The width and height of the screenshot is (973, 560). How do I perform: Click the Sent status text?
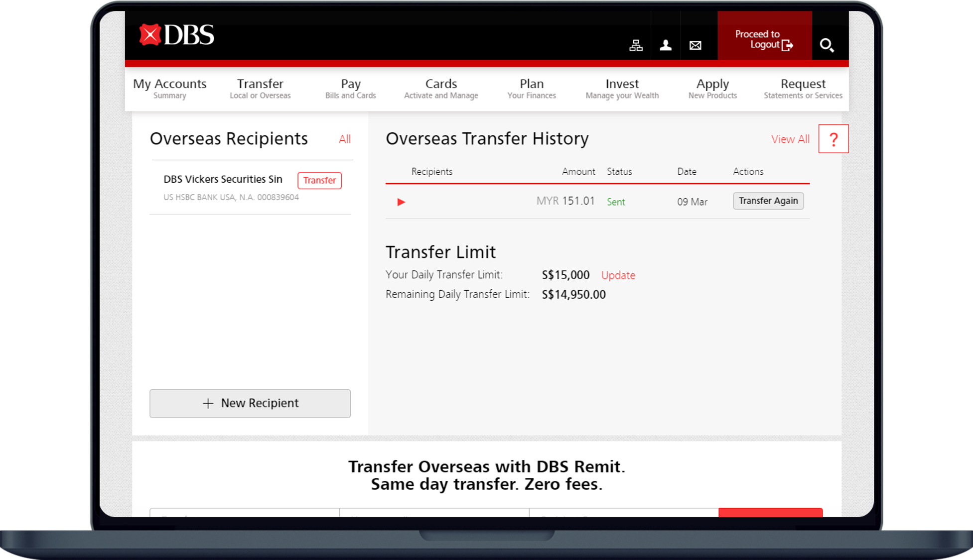(x=616, y=202)
